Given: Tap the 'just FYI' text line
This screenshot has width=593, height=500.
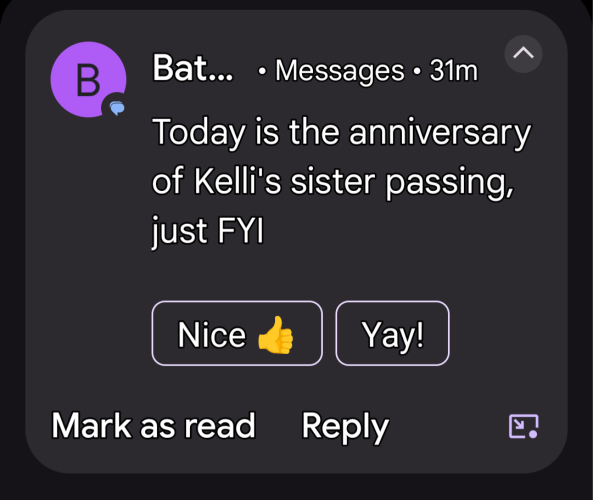Looking at the screenshot, I should tap(208, 231).
